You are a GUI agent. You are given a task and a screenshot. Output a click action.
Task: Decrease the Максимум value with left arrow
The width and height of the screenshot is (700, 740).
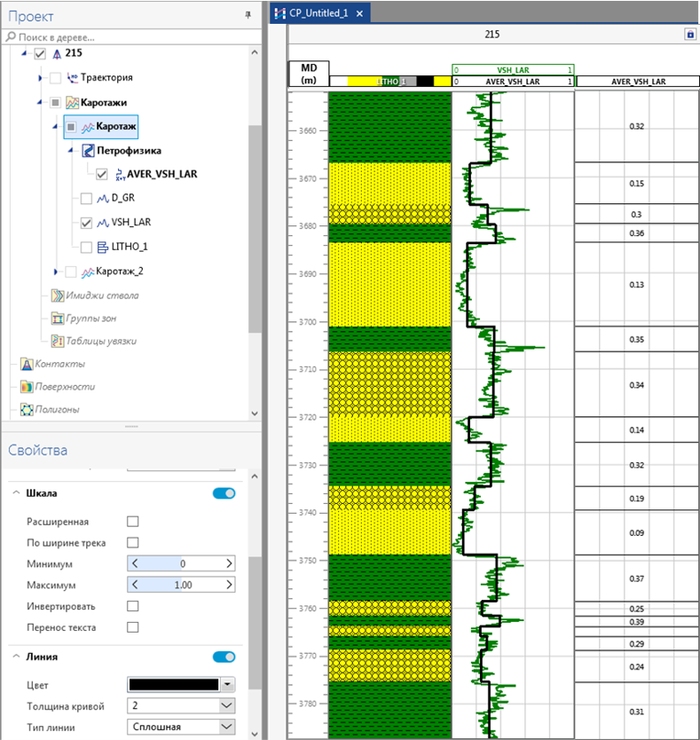[135, 585]
